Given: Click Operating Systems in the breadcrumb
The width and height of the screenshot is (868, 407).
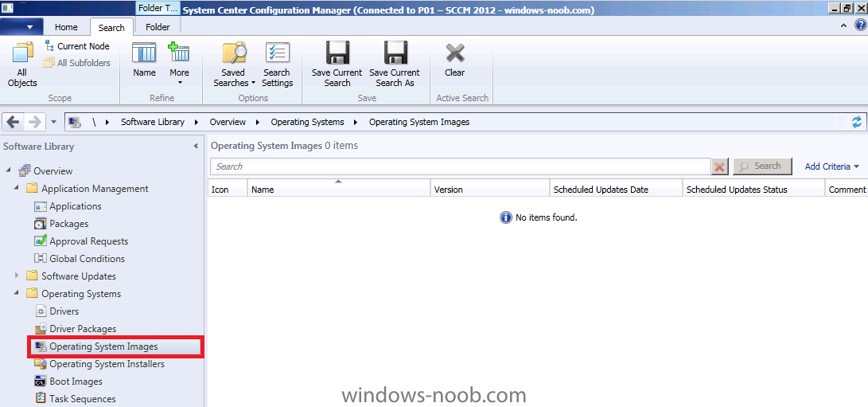Looking at the screenshot, I should click(x=307, y=122).
